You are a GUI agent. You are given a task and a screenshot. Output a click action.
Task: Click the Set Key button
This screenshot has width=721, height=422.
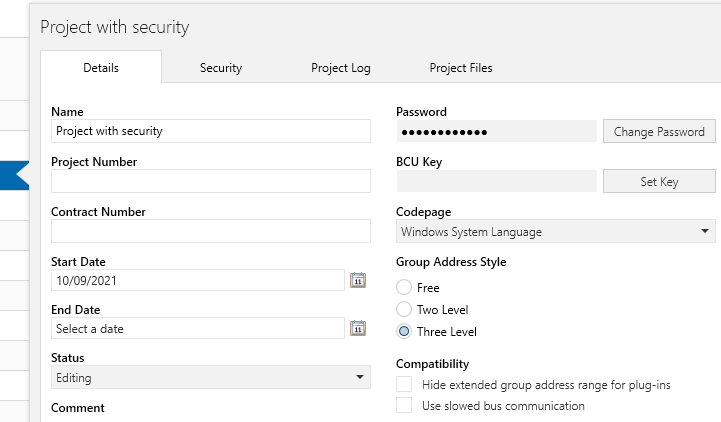659,182
